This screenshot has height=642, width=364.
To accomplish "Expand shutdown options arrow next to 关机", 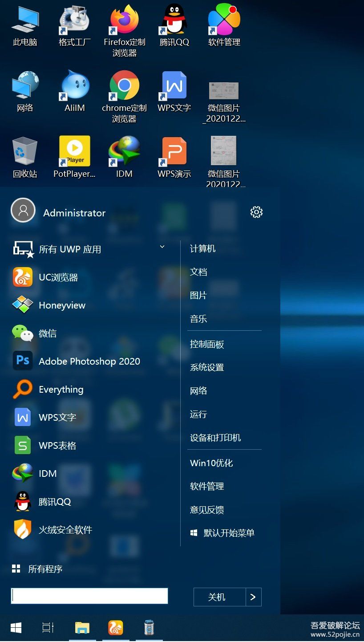I will click(254, 597).
